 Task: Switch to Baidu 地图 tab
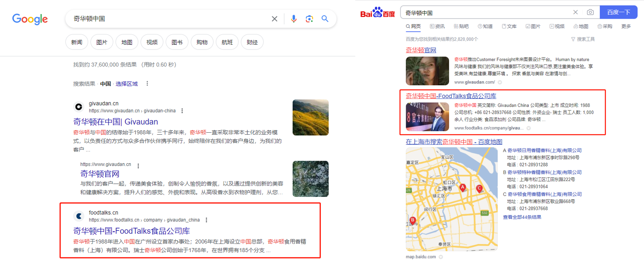pyautogui.click(x=581, y=26)
